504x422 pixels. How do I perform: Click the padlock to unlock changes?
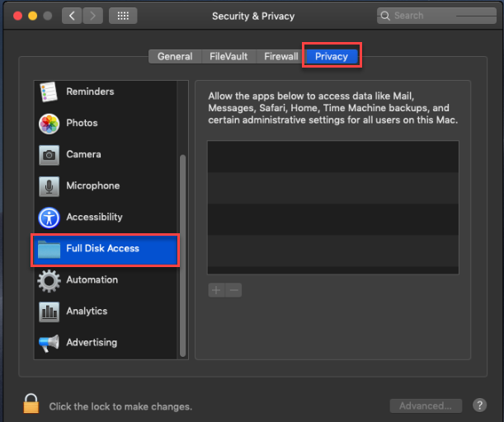31,403
